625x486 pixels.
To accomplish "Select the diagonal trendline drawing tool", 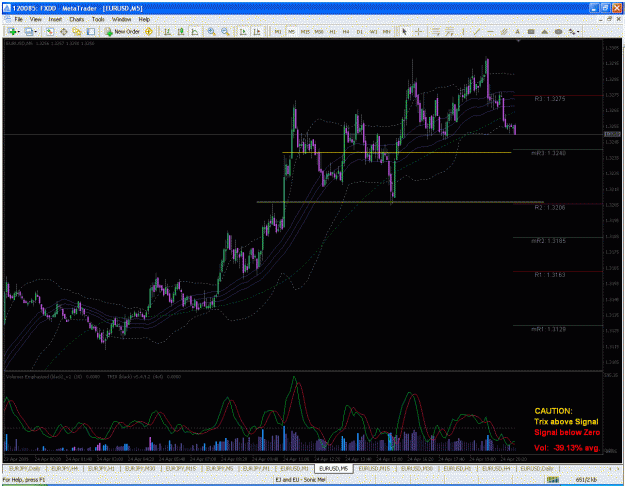I will (x=477, y=31).
